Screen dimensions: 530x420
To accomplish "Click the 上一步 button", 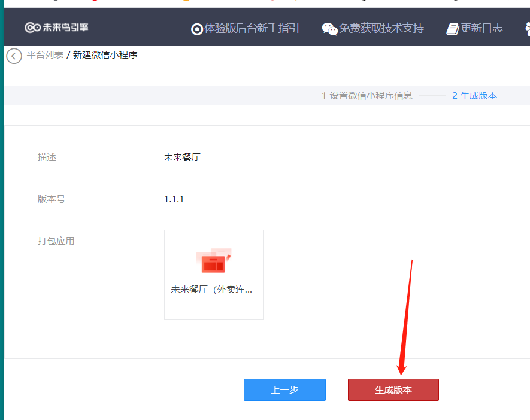I will coord(284,389).
